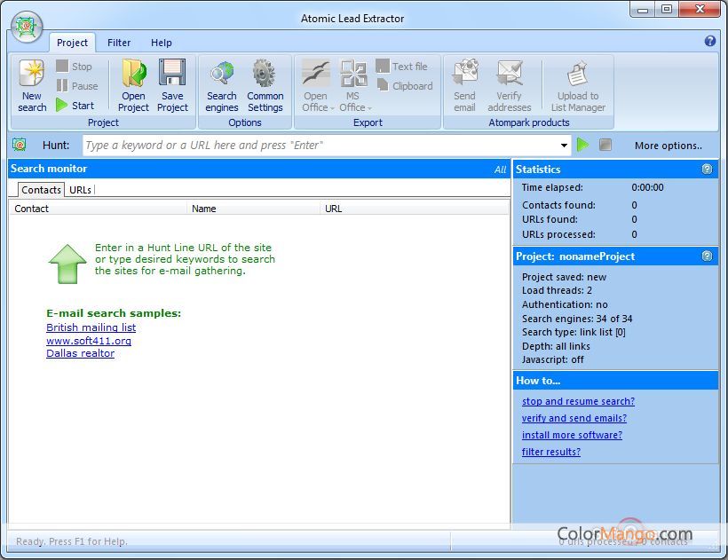Image resolution: width=728 pixels, height=560 pixels.
Task: Click the More options button
Action: point(669,146)
